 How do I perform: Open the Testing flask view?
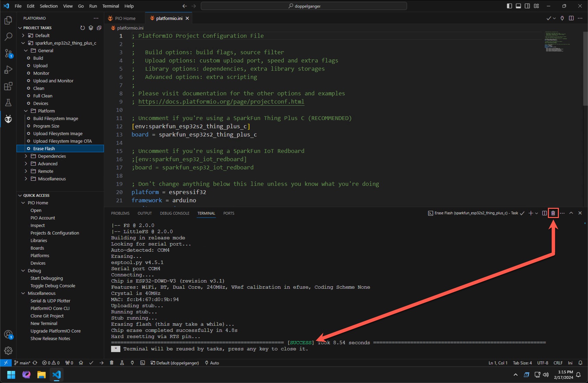(8, 103)
